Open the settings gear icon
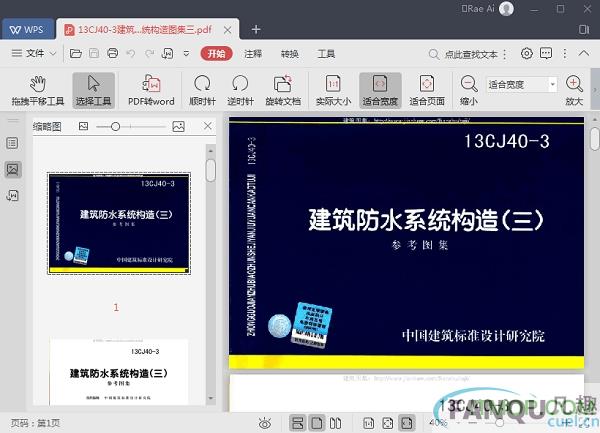 (527, 54)
